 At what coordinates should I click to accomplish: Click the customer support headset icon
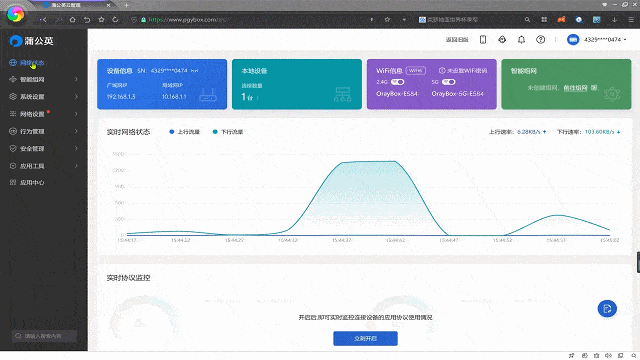(x=502, y=40)
